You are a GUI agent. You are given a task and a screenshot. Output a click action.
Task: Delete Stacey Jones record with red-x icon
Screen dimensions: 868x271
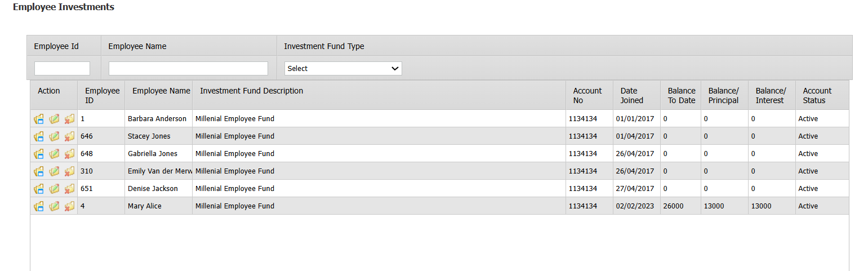pos(69,136)
